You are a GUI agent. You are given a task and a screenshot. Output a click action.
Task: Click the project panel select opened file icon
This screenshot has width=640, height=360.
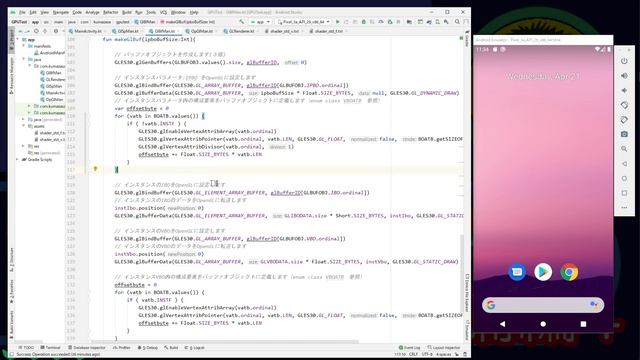pyautogui.click(x=37, y=31)
